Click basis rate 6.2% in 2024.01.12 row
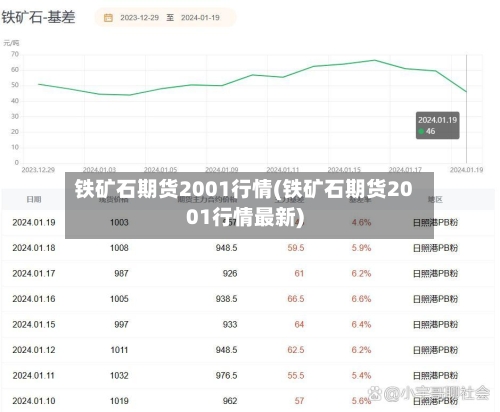Screen dimensions: 500x412 tap(361, 350)
